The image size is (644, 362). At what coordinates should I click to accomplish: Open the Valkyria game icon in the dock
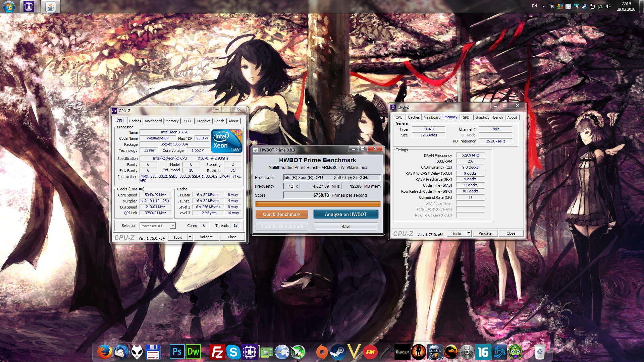point(402,352)
